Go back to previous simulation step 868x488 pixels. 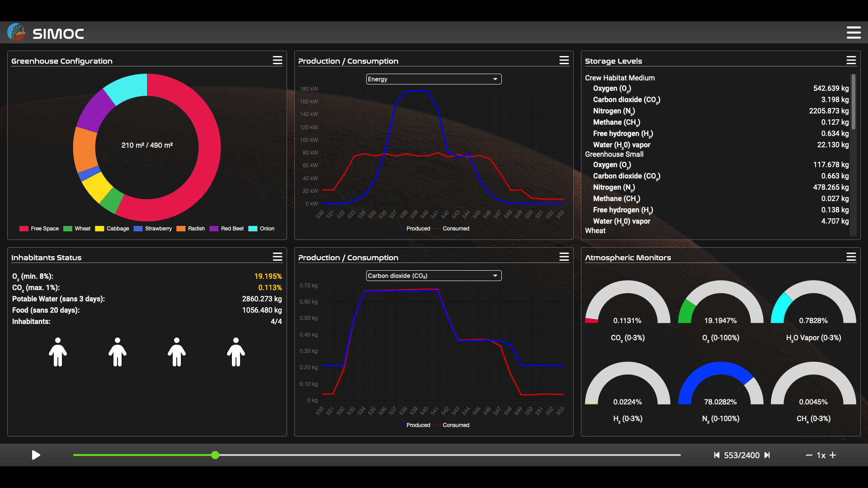pyautogui.click(x=717, y=455)
